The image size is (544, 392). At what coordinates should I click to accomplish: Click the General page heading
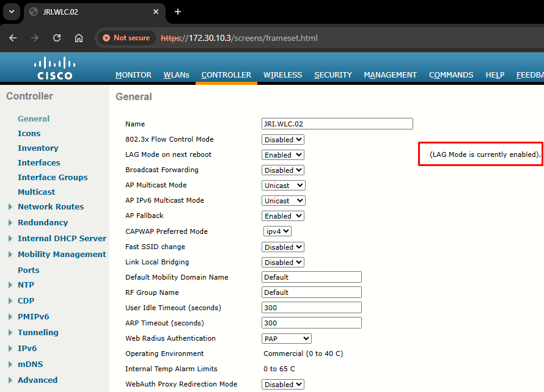tap(134, 96)
